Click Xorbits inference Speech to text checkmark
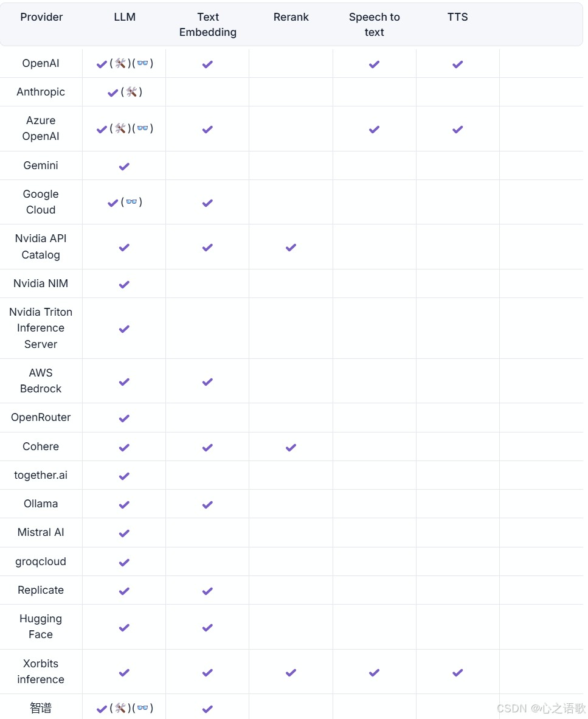Screen dimensions: 588x719 [x=374, y=672]
